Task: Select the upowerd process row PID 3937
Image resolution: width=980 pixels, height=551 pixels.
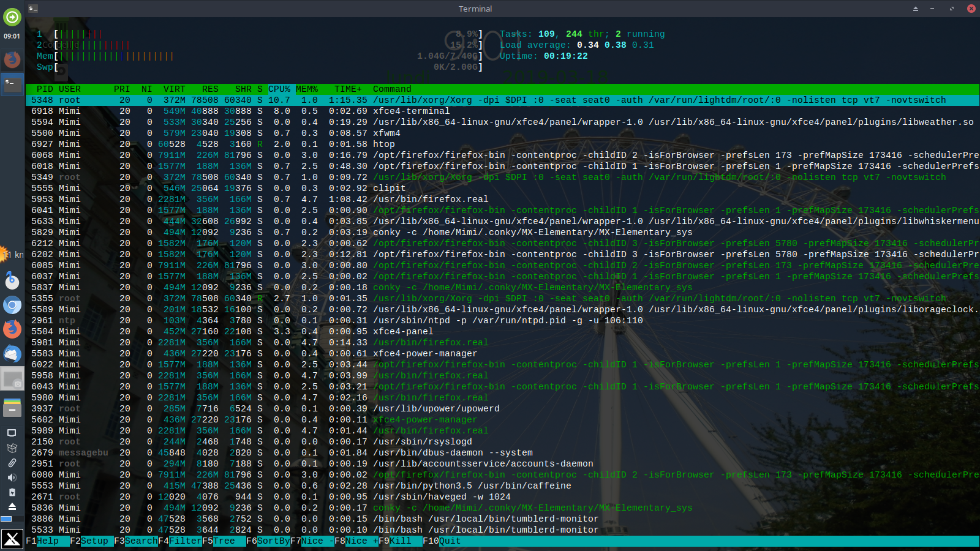Action: click(502, 409)
